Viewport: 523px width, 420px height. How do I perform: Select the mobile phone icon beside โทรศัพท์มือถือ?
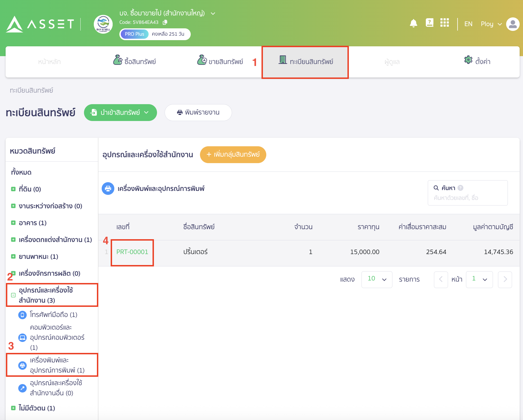(22, 315)
